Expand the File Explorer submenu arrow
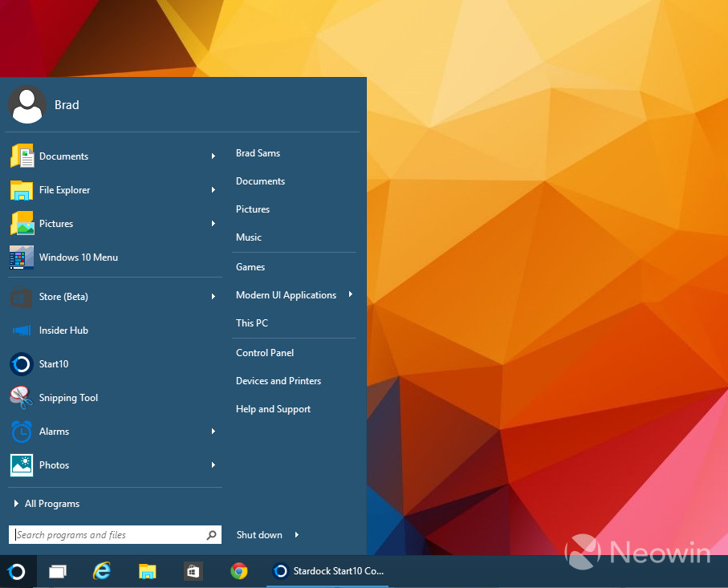Image resolution: width=728 pixels, height=588 pixels. point(214,190)
